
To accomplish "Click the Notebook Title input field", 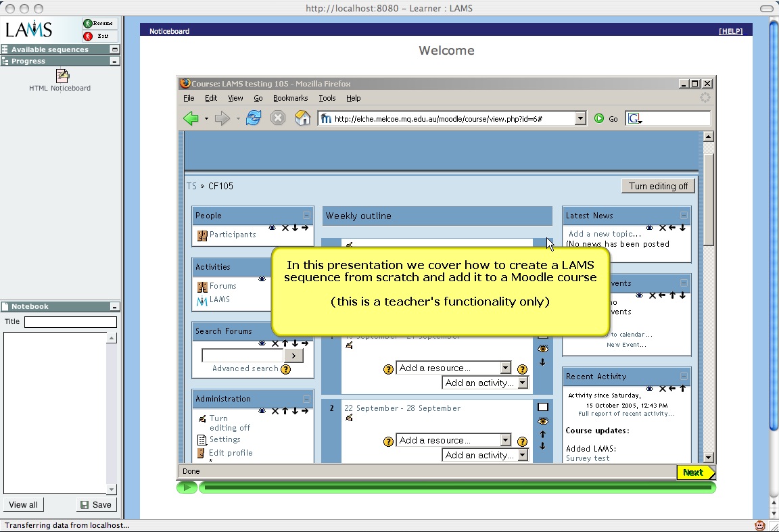I will 70,322.
